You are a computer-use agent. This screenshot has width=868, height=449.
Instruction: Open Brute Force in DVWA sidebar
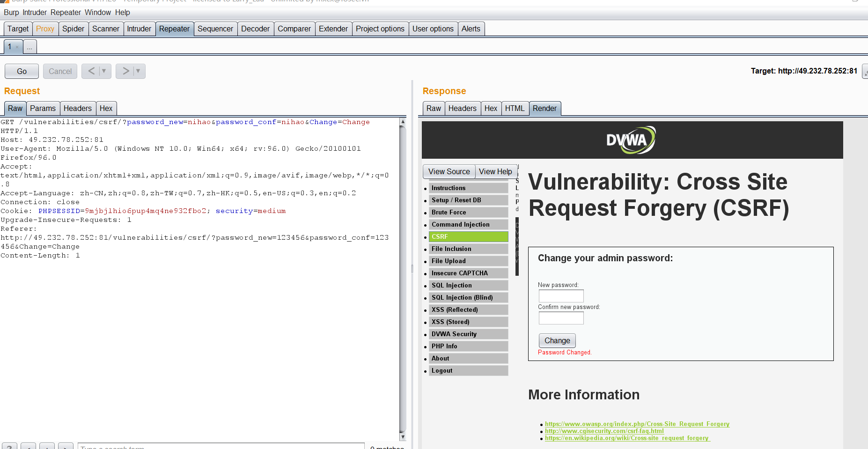pyautogui.click(x=468, y=212)
